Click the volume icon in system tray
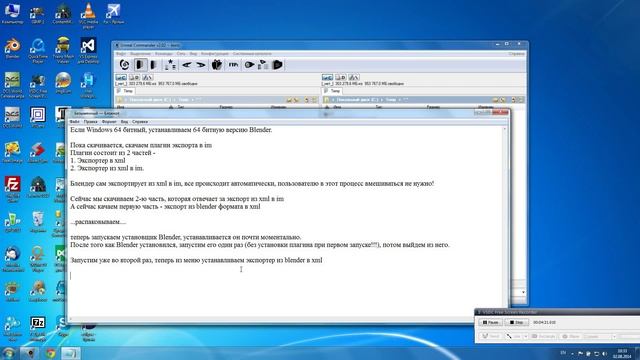 604,353
